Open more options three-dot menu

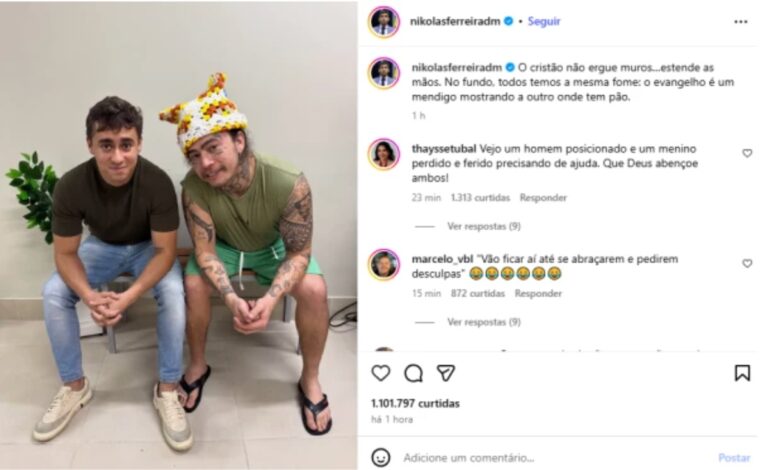coord(741,22)
